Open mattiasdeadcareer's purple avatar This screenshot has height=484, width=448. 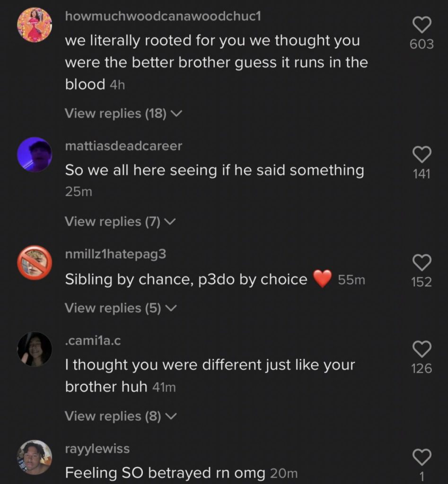pyautogui.click(x=35, y=155)
